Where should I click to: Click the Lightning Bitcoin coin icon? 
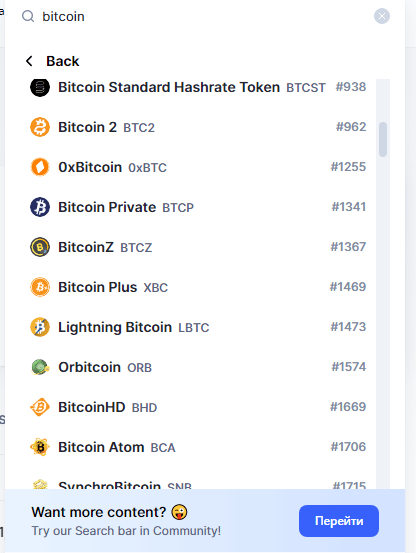click(x=40, y=327)
